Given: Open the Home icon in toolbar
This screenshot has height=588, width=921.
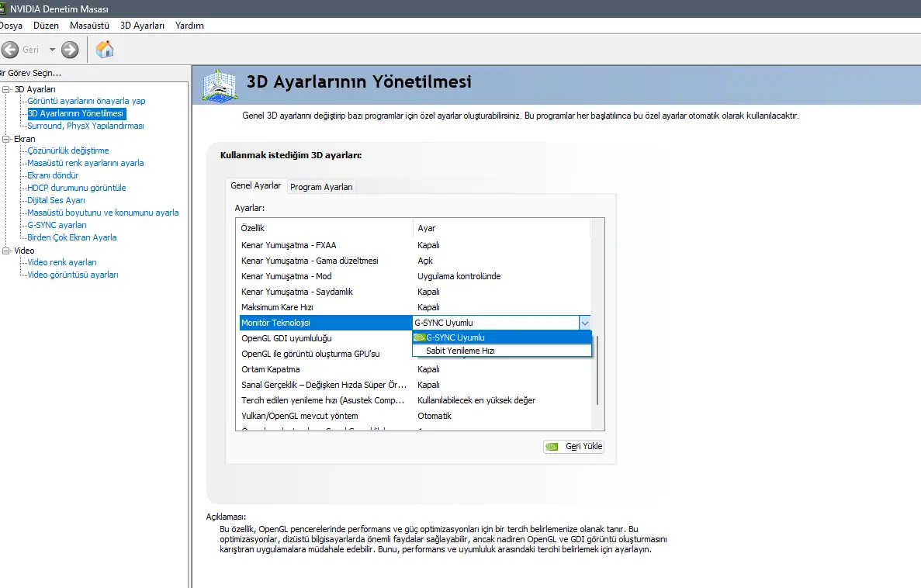Looking at the screenshot, I should click(x=105, y=50).
